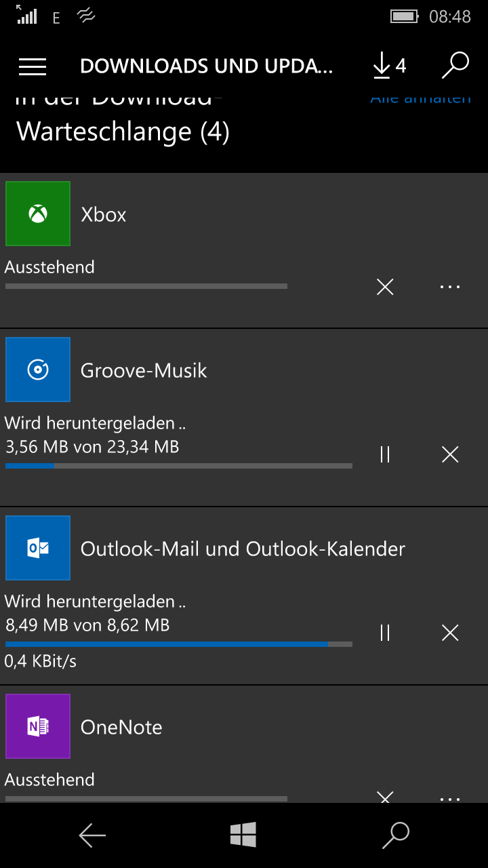The width and height of the screenshot is (488, 868).
Task: Open more options for Xbox download
Action: (x=450, y=287)
